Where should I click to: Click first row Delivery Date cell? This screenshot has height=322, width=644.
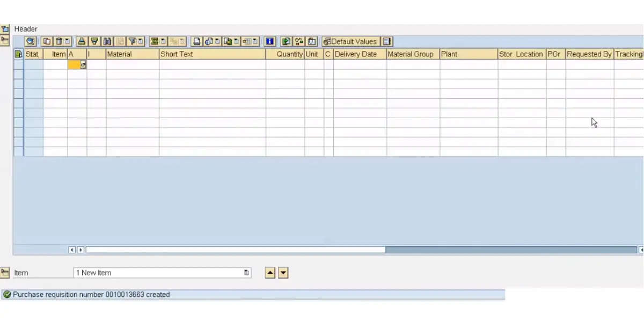[x=360, y=64]
